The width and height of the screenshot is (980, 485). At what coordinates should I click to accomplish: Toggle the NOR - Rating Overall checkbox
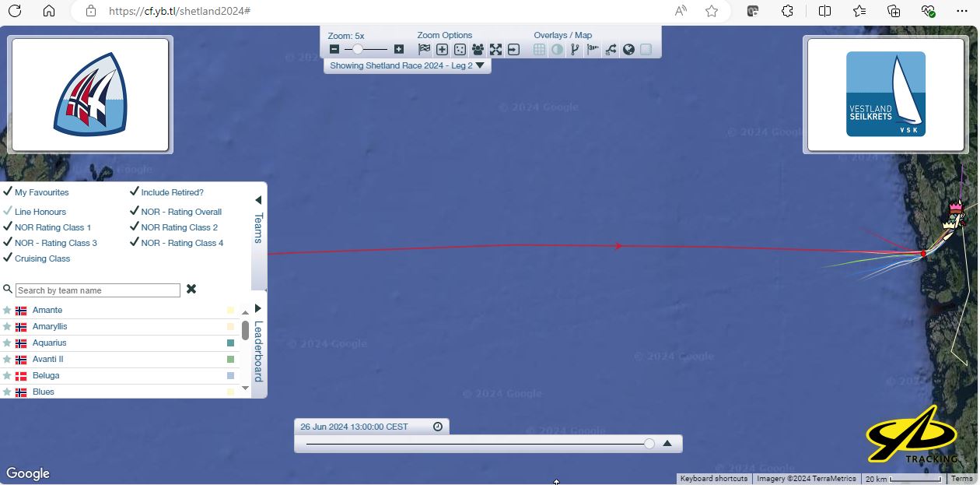pyautogui.click(x=135, y=211)
